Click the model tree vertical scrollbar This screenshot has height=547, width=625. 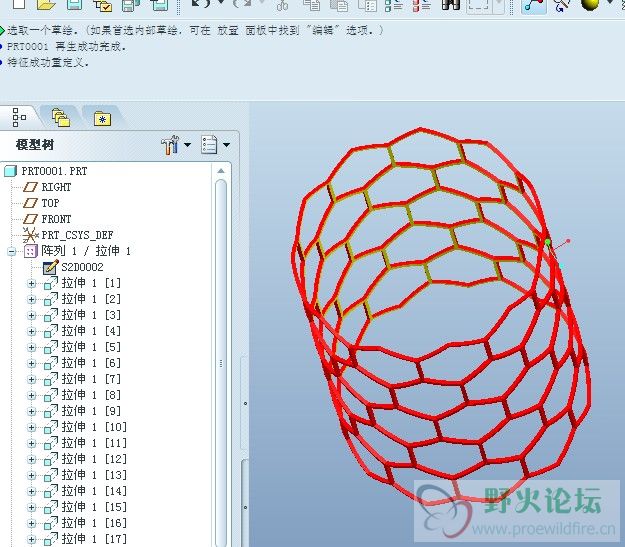pos(221,363)
